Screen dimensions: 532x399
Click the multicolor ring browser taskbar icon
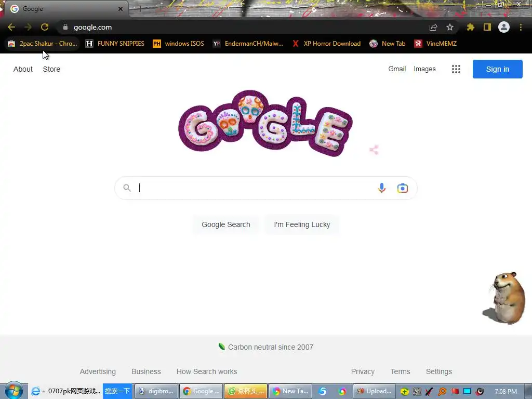click(342, 392)
